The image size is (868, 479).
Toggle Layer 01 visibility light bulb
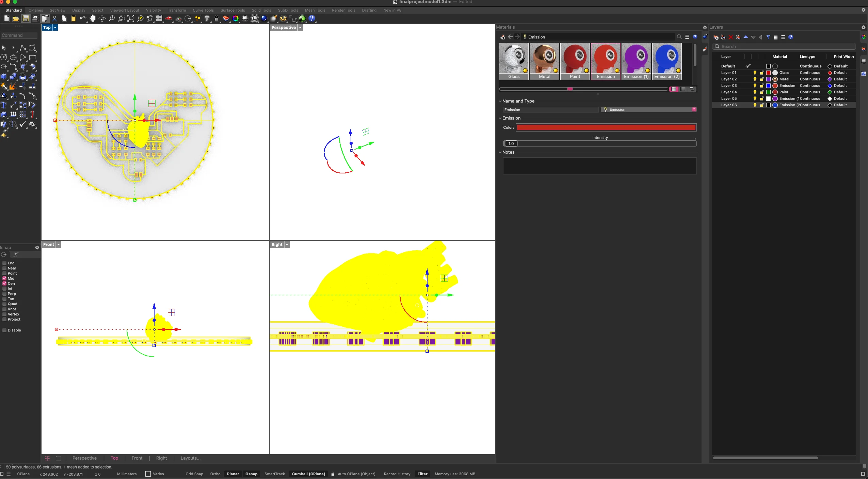pos(755,73)
